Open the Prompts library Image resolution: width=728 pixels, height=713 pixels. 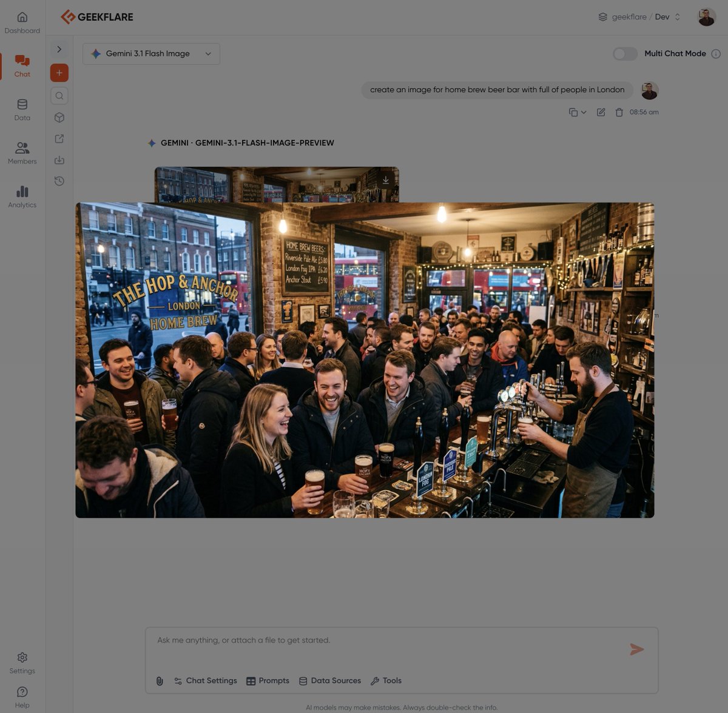tap(268, 681)
